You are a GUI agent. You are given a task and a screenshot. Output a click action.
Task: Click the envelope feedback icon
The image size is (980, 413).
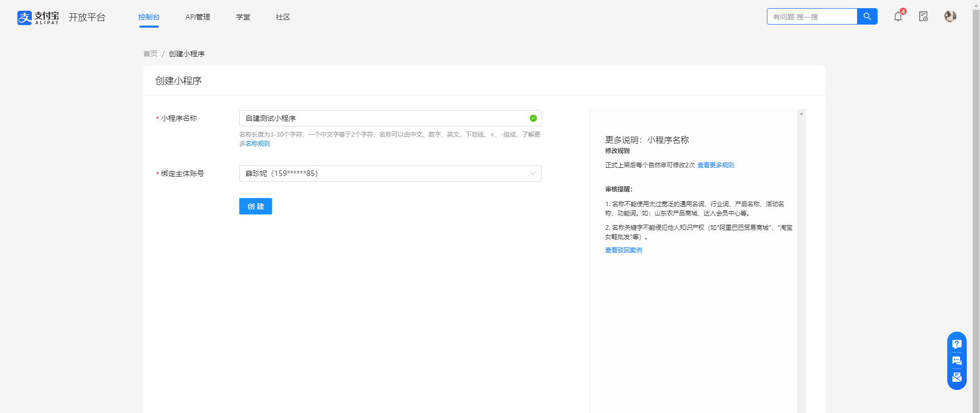tap(956, 378)
